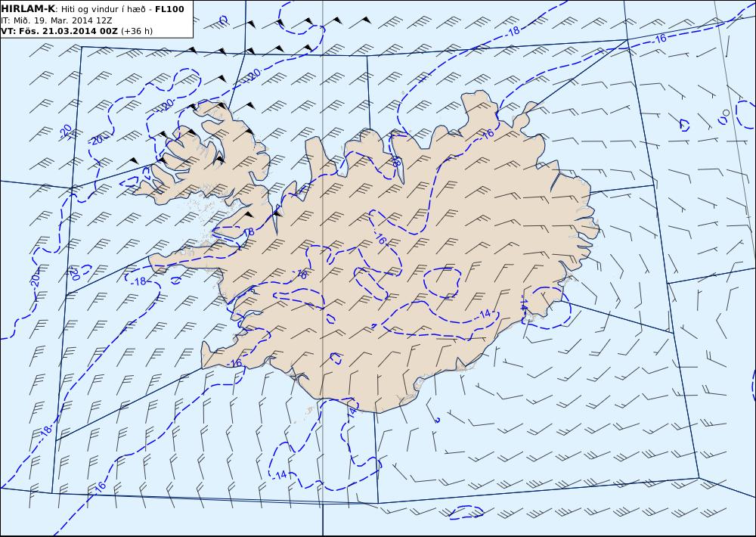756x537 pixels.
Task: Select the 'IT: Mið. 19. Mar. 2014 12Z' line
Action: [57, 20]
